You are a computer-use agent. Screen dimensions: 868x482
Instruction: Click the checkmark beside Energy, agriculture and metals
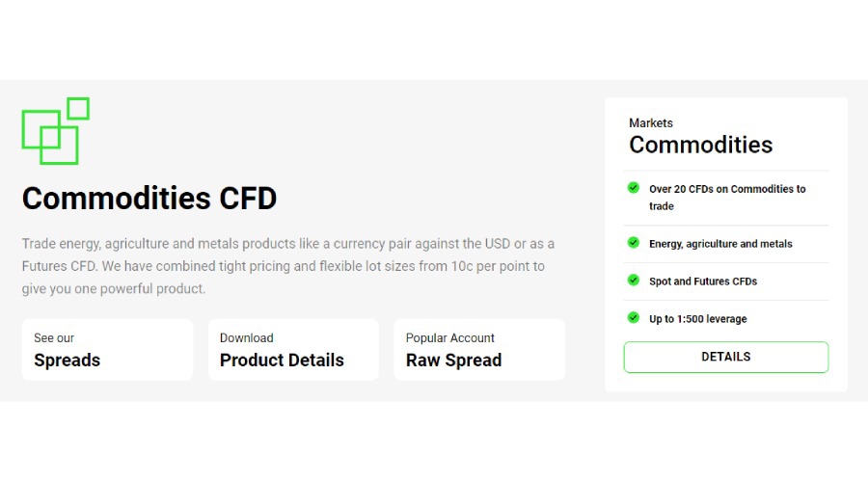pos(634,243)
